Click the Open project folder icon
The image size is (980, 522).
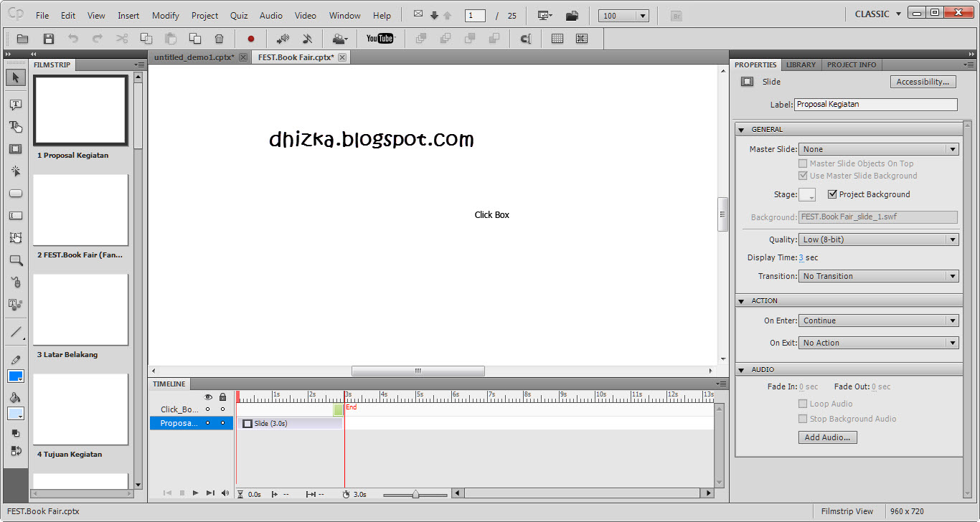point(23,39)
